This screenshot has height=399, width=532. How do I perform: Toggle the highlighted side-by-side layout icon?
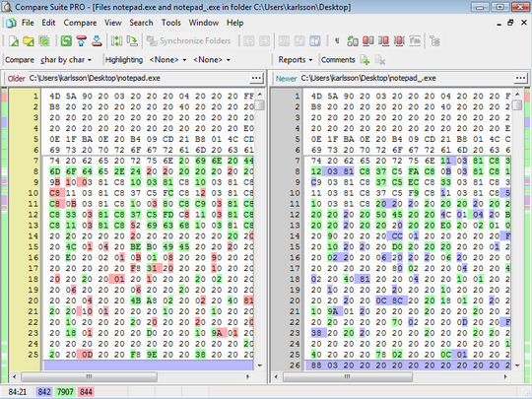pyautogui.click(x=315, y=41)
